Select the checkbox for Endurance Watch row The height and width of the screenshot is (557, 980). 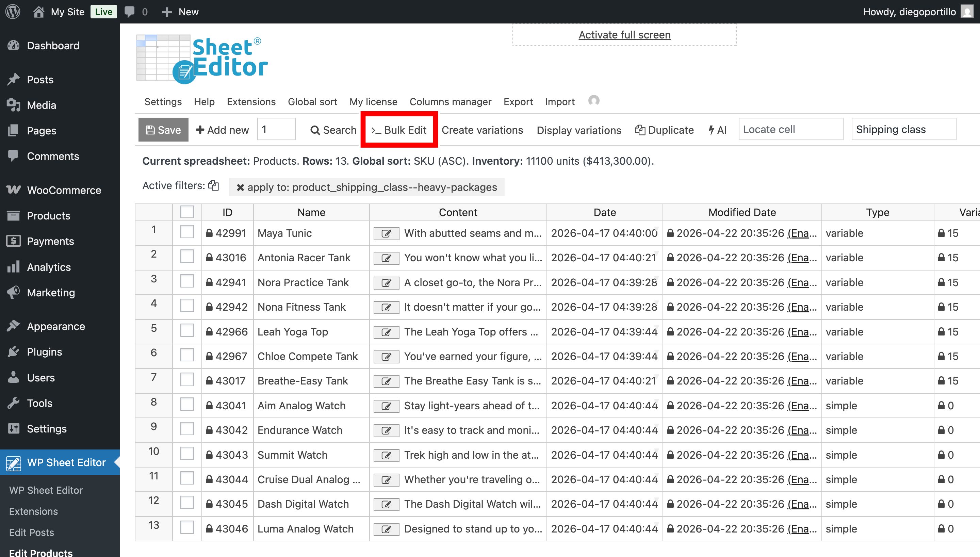187,429
